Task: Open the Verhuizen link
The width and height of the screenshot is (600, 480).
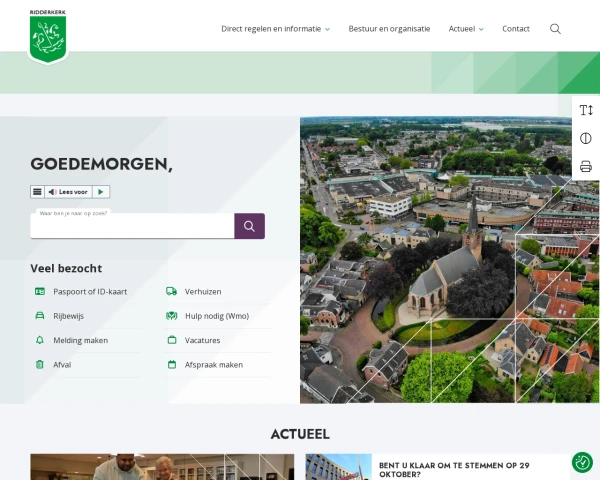Action: click(203, 291)
